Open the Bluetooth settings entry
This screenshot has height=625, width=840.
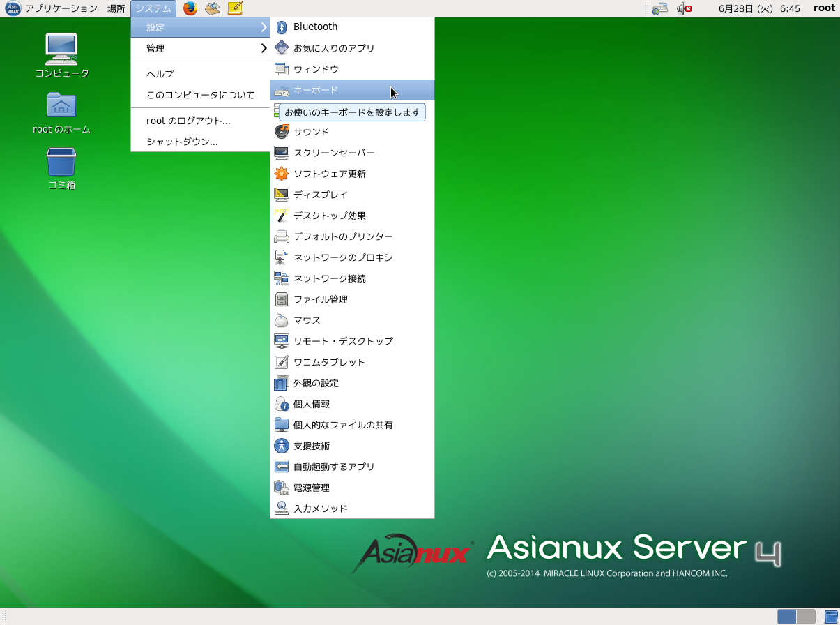point(315,27)
